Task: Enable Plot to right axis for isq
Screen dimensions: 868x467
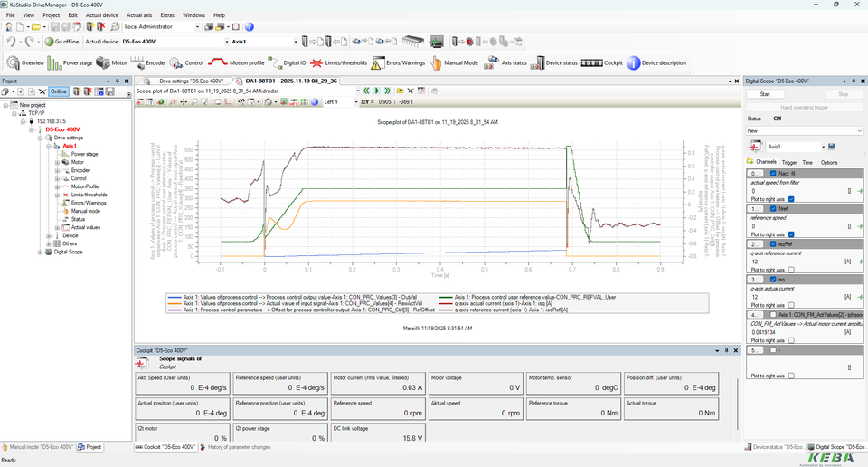Action: tap(791, 305)
